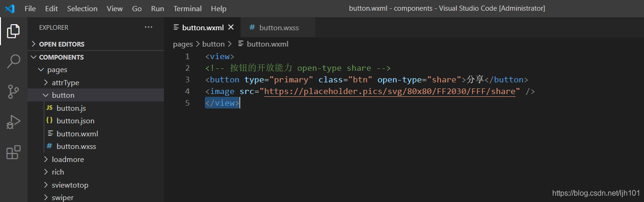Click the button breadcrumb segment
The height and width of the screenshot is (202, 644).
click(213, 44)
